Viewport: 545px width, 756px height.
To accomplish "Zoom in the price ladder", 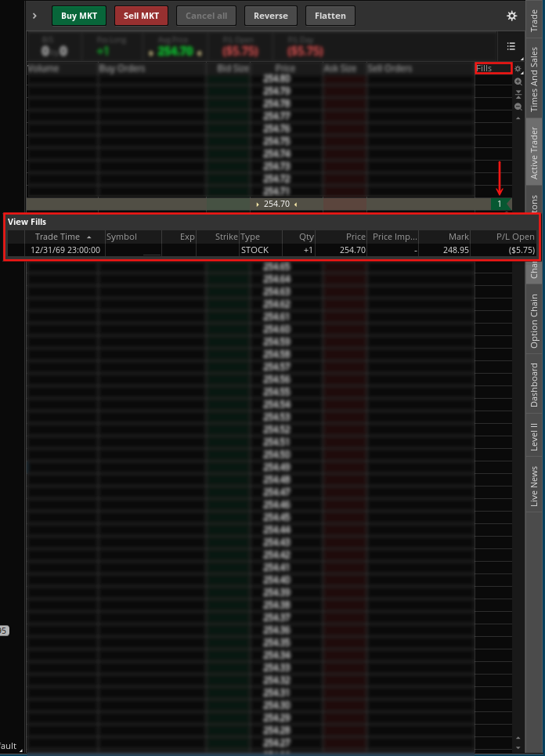I will (518, 81).
